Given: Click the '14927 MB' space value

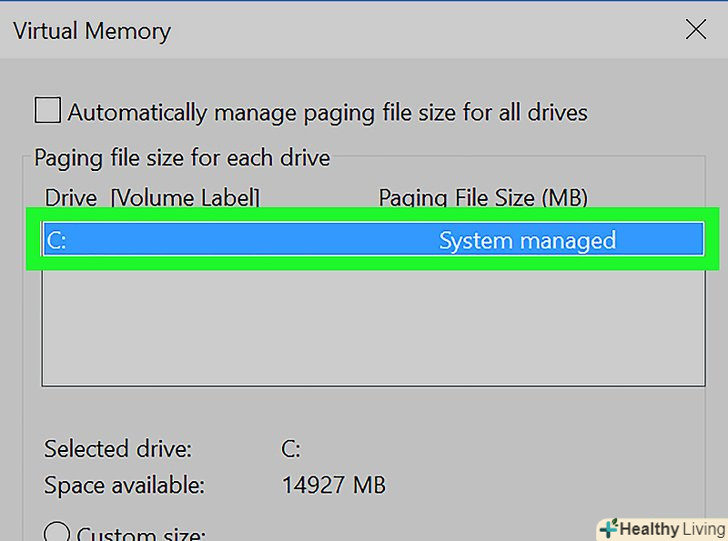Looking at the screenshot, I should (x=334, y=486).
